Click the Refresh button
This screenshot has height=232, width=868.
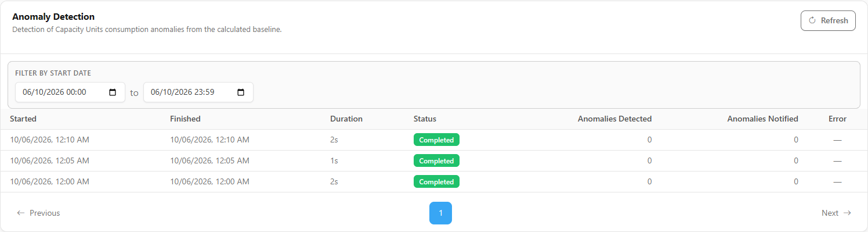[828, 20]
